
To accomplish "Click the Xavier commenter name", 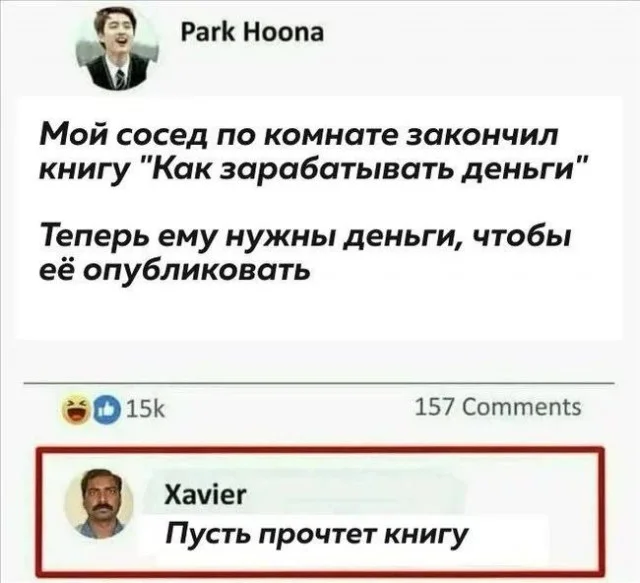I will pyautogui.click(x=205, y=495).
